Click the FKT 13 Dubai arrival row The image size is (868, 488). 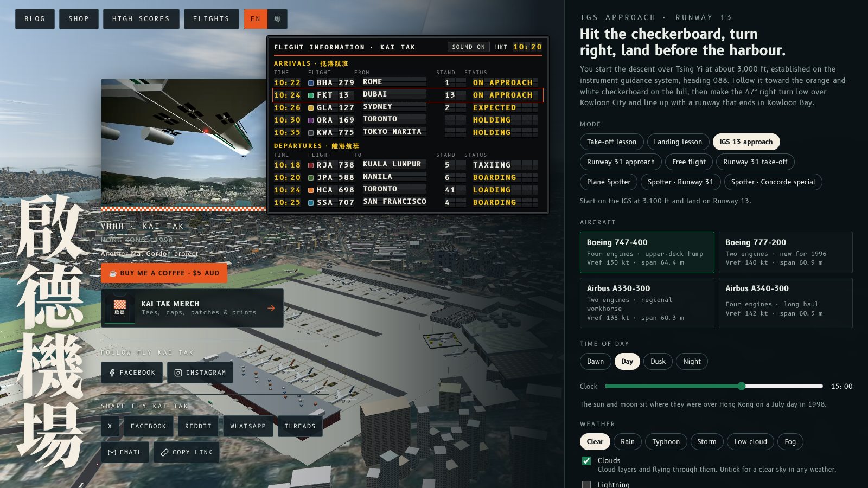pyautogui.click(x=408, y=95)
